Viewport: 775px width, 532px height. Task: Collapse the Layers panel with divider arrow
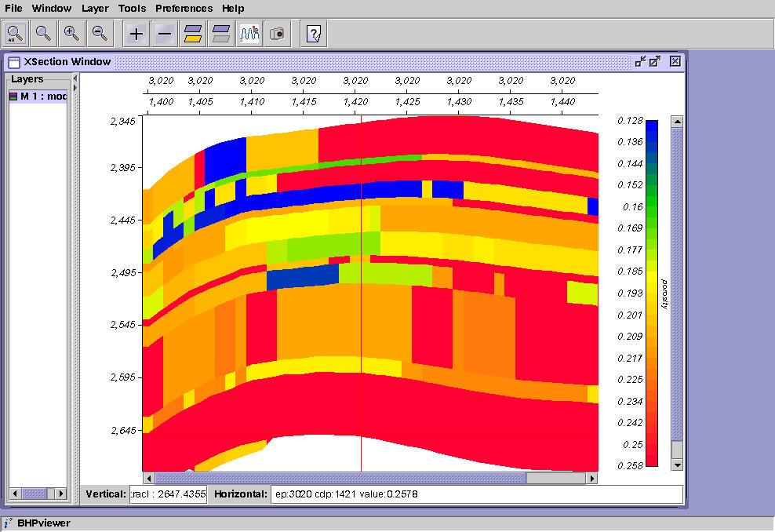point(75,78)
